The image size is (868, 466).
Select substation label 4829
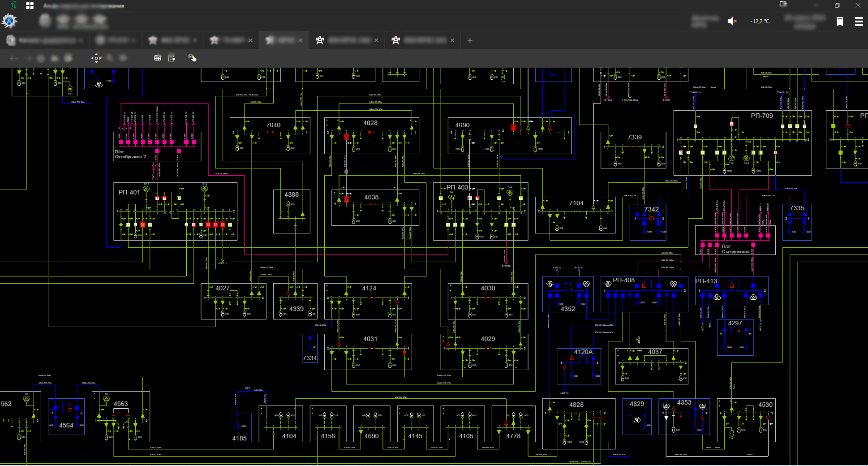637,404
